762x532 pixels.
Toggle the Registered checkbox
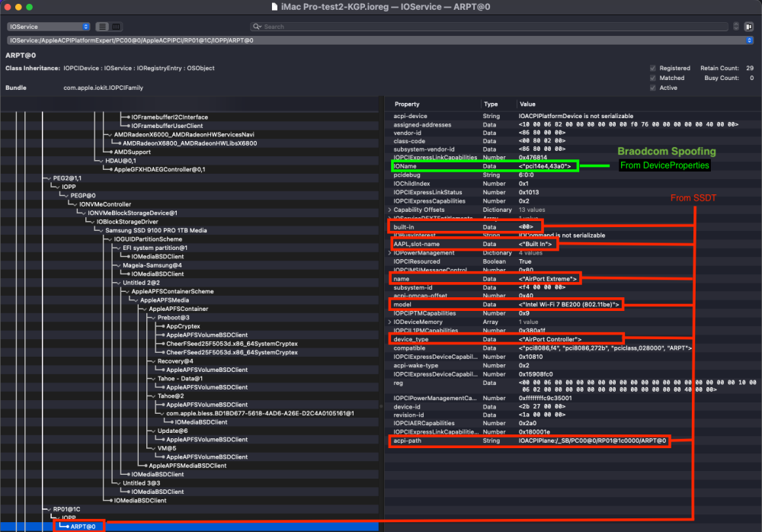(x=653, y=68)
